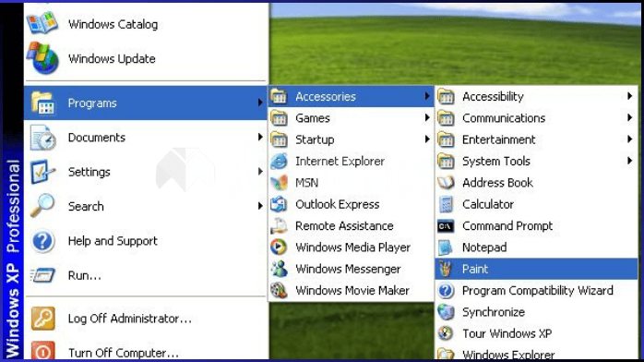Click the Windows Update globe icon
The width and height of the screenshot is (644, 362).
point(42,58)
